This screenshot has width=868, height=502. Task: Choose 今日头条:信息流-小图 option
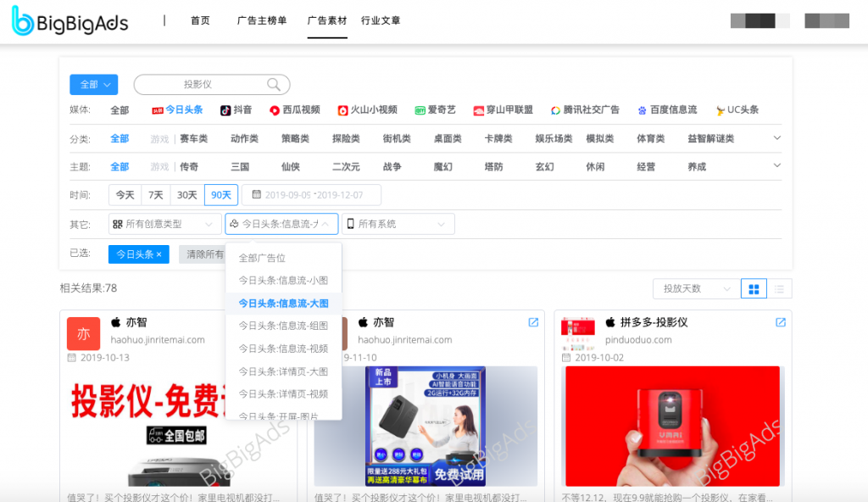[x=283, y=281]
